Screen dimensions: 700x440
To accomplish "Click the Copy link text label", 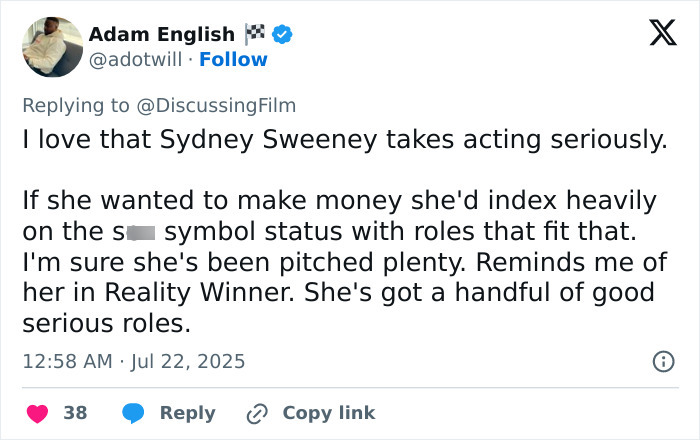I will click(x=328, y=412).
